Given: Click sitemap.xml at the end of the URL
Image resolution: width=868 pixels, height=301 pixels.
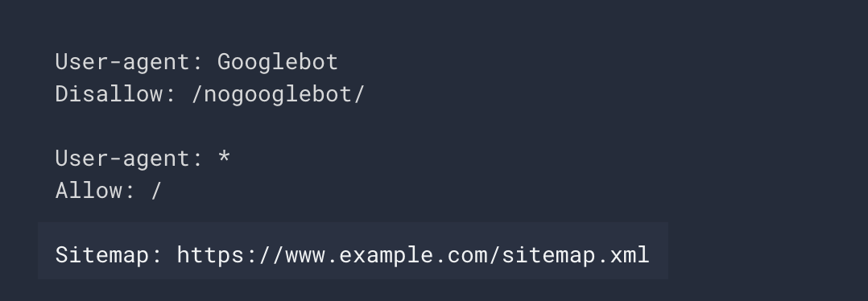Looking at the screenshot, I should 576,255.
